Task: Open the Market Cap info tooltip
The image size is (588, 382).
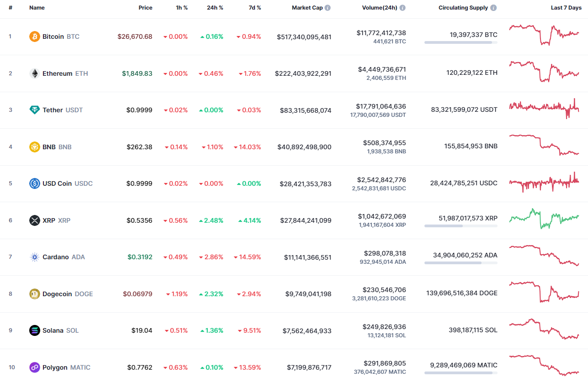Action: click(x=327, y=7)
